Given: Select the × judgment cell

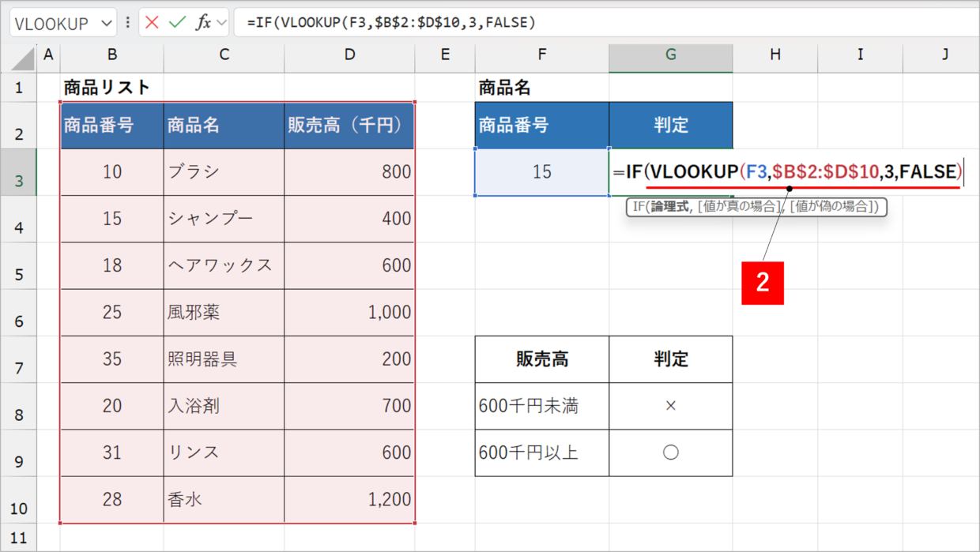Looking at the screenshot, I should 671,406.
